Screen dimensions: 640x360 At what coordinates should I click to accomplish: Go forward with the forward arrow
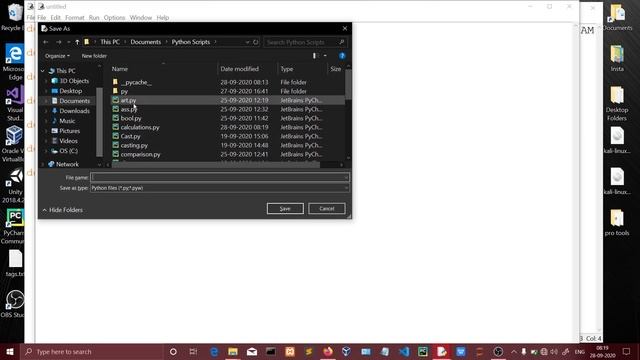click(58, 42)
